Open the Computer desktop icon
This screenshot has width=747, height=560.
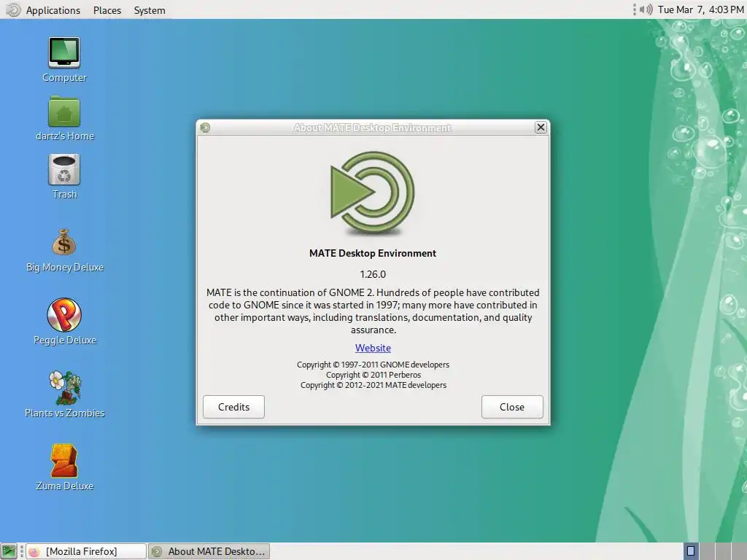[64, 52]
